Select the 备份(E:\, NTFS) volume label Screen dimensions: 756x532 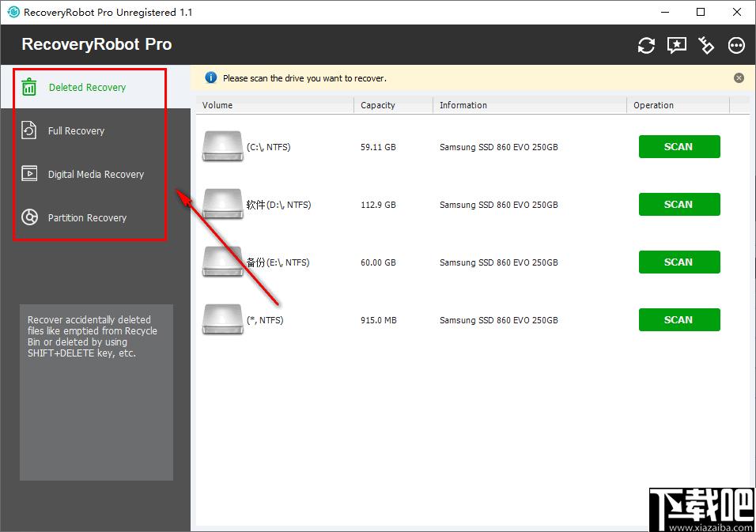point(278,262)
